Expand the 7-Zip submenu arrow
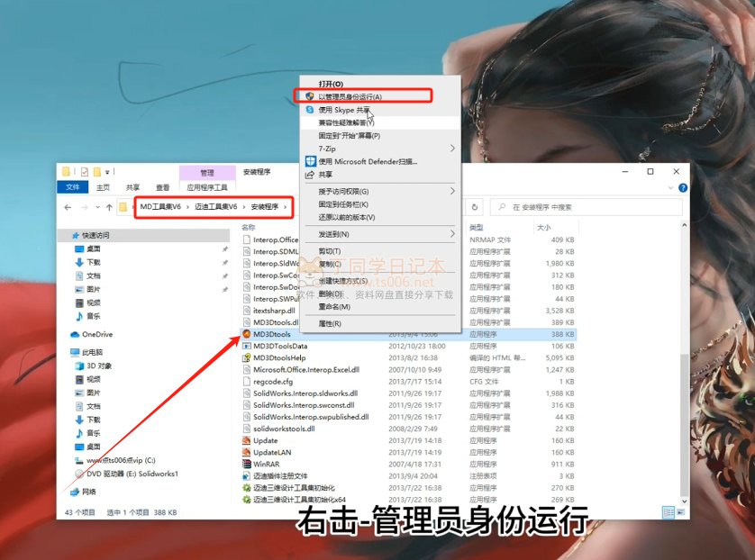Image resolution: width=755 pixels, height=560 pixels. [x=452, y=149]
